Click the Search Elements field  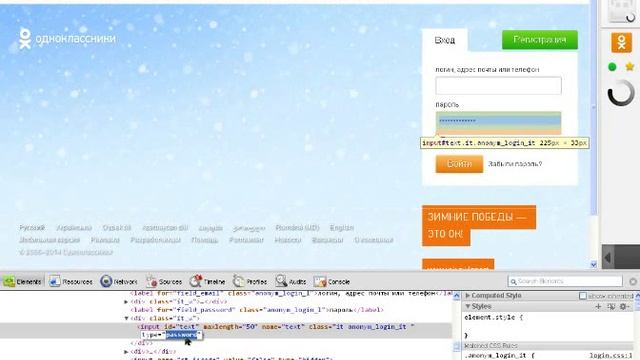coord(565,281)
